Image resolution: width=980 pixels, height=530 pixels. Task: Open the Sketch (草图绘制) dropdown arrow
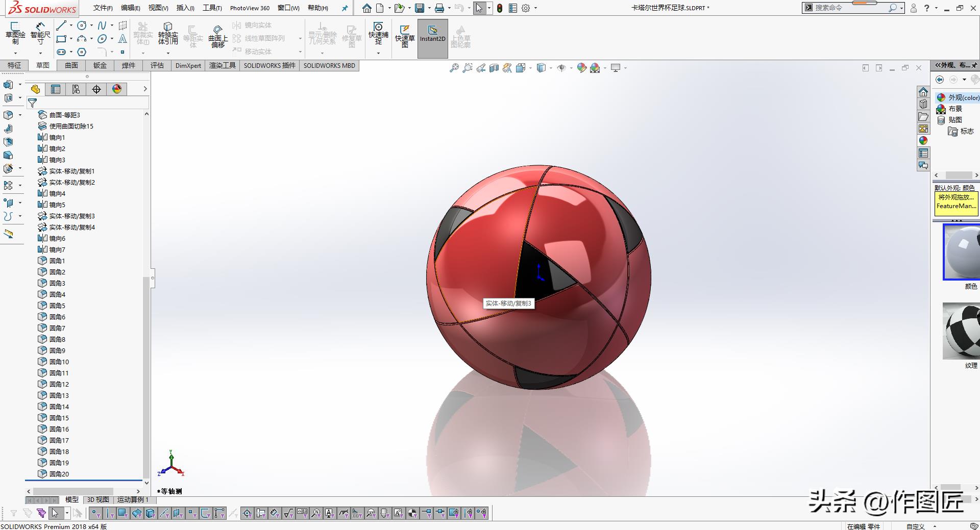[15, 53]
